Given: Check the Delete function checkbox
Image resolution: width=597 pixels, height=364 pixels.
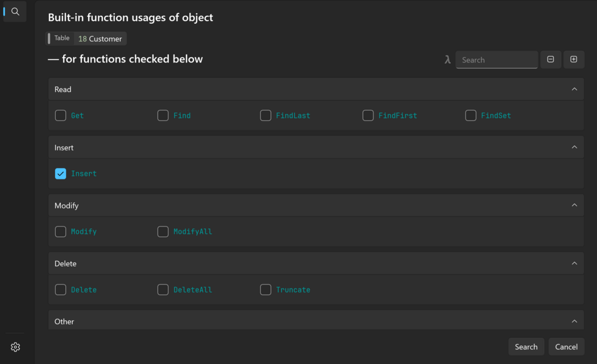Looking at the screenshot, I should 60,290.
